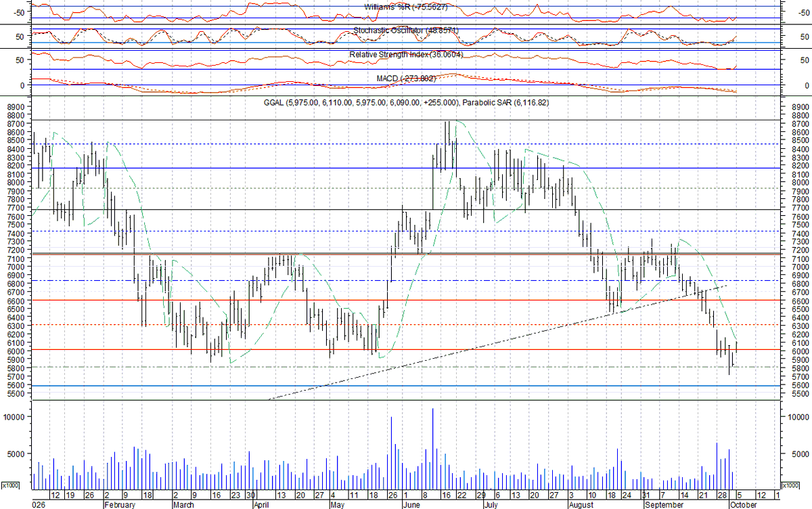Click the x1000 volume multiplier on the right
Image resolution: width=812 pixels, height=509 pixels.
pos(789,485)
